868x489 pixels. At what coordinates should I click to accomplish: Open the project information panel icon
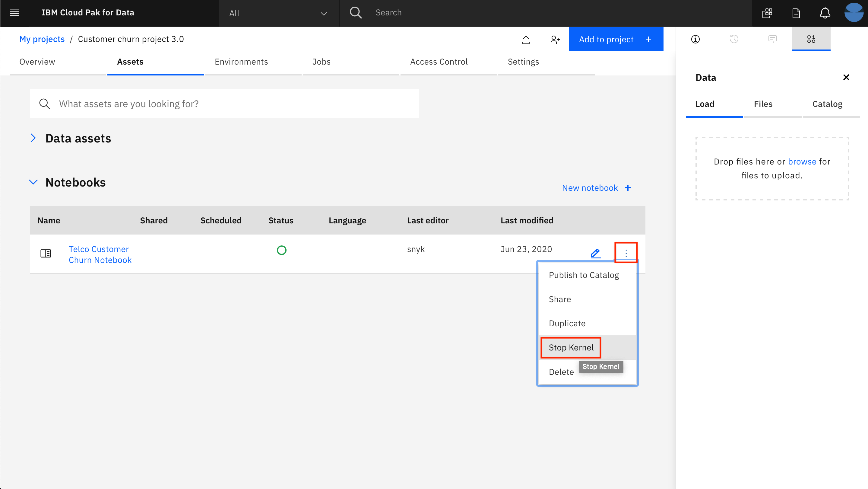[695, 39]
